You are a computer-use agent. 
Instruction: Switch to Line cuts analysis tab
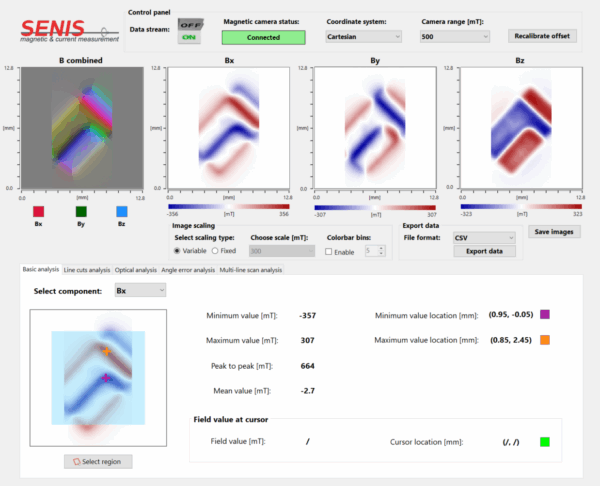(x=87, y=269)
